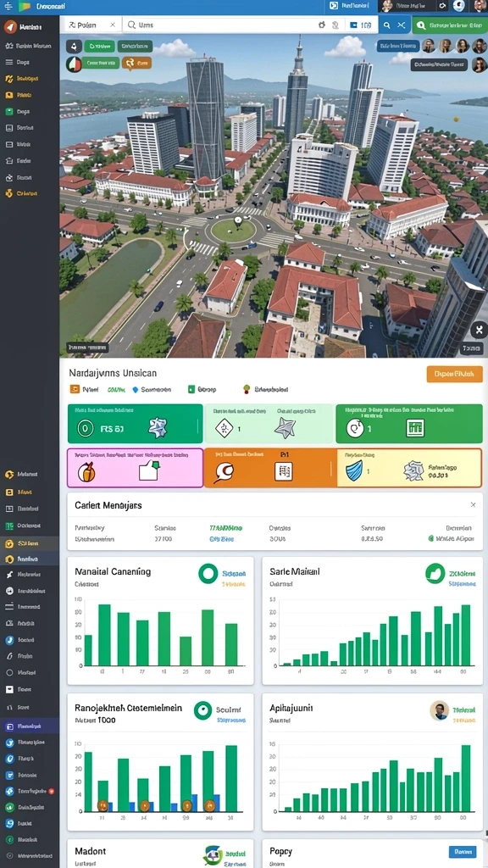Viewport: 488px width, 868px height.
Task: Toggle the orange square legend item
Action: pos(84,390)
